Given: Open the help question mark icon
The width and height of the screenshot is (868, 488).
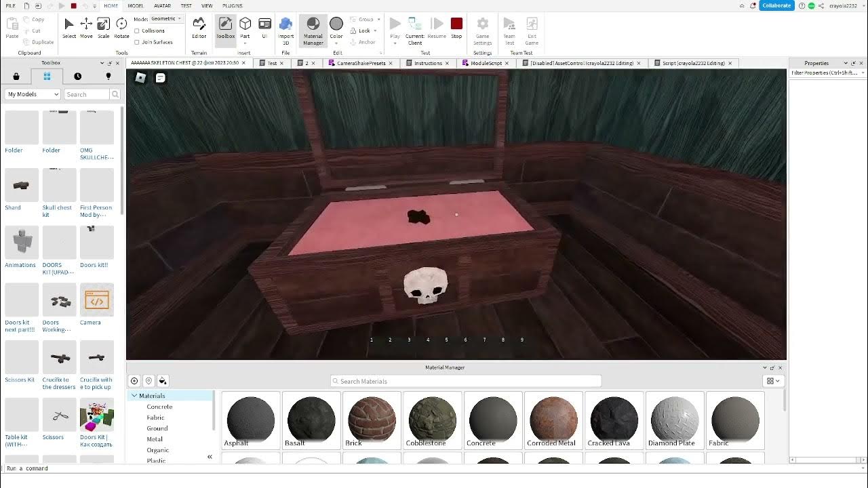Looking at the screenshot, I should (x=802, y=5).
